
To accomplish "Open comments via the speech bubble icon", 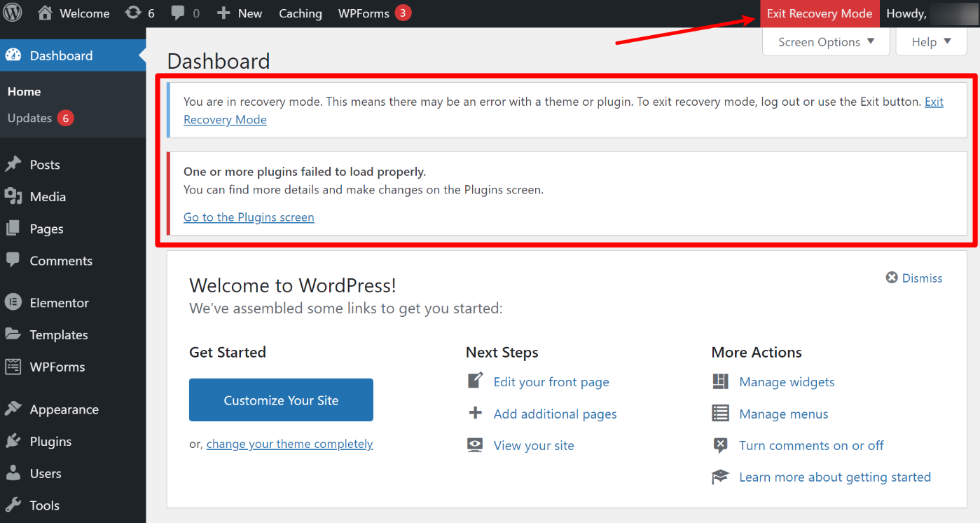I will [x=177, y=13].
